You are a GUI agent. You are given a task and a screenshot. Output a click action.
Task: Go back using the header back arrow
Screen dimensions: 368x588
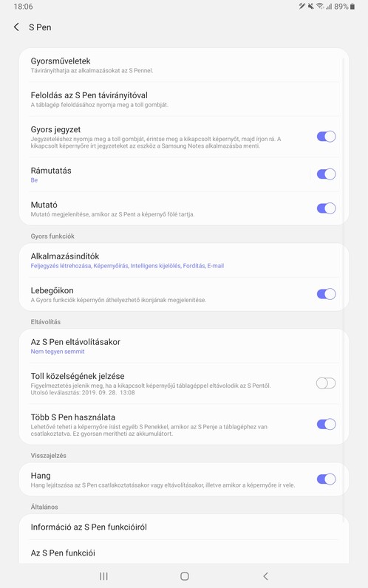(16, 27)
